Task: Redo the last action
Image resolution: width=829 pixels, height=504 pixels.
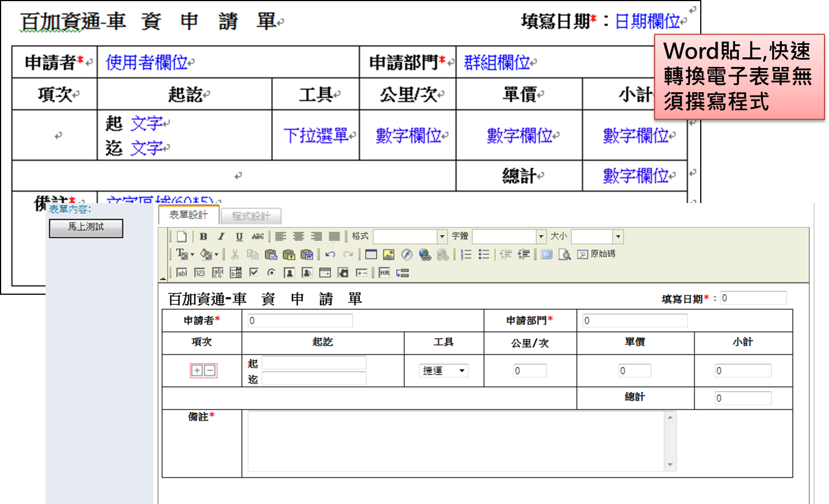Action: (348, 255)
